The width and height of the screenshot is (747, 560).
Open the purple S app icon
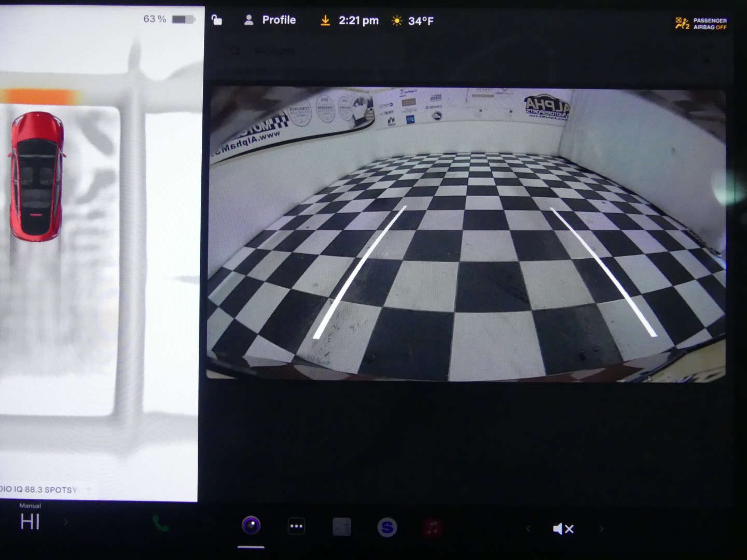tap(387, 527)
